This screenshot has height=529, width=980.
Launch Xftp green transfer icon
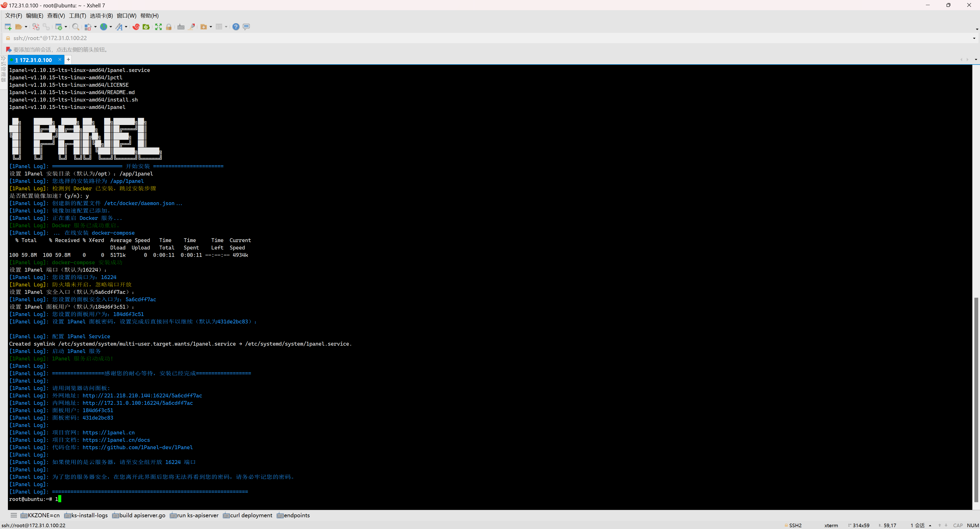(146, 27)
